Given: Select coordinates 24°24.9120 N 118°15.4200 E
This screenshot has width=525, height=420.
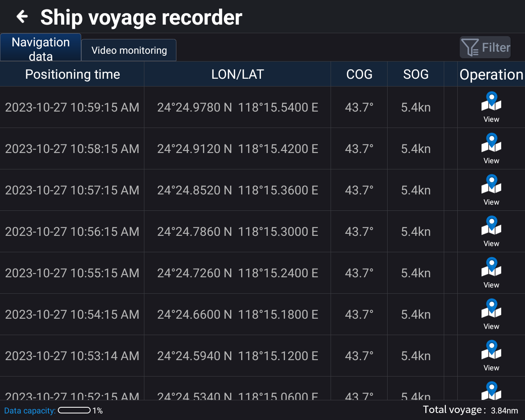Looking at the screenshot, I should [237, 149].
